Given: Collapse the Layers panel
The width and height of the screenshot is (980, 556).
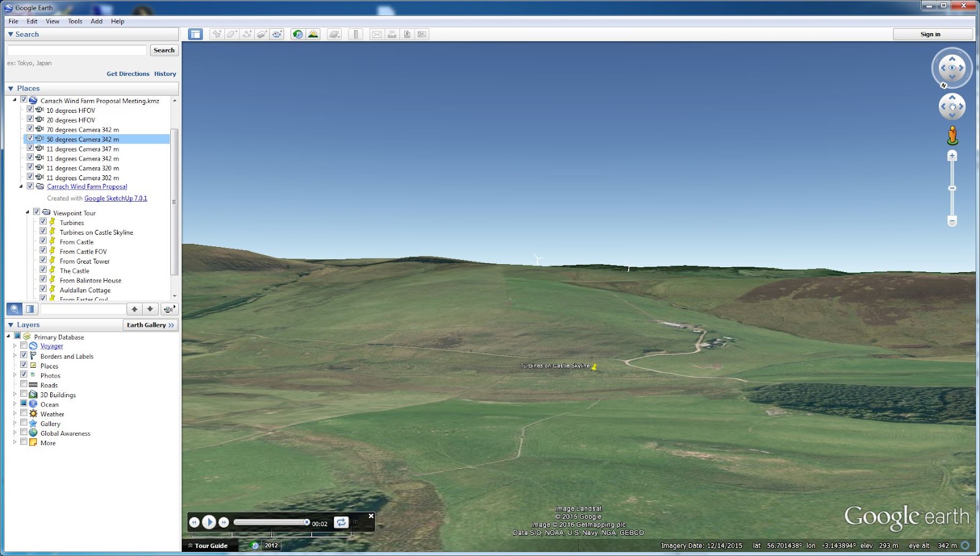Looking at the screenshot, I should pyautogui.click(x=10, y=325).
